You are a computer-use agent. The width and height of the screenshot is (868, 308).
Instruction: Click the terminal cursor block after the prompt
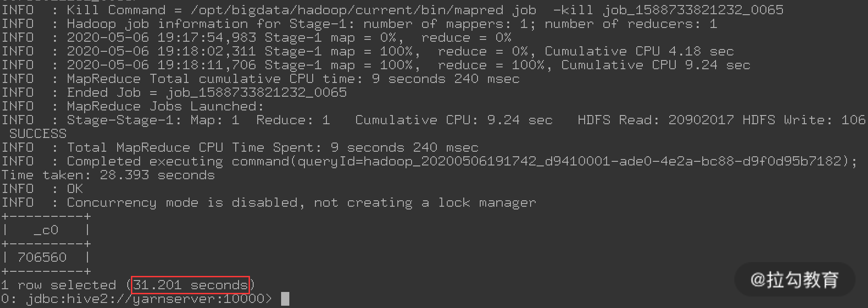tap(285, 299)
